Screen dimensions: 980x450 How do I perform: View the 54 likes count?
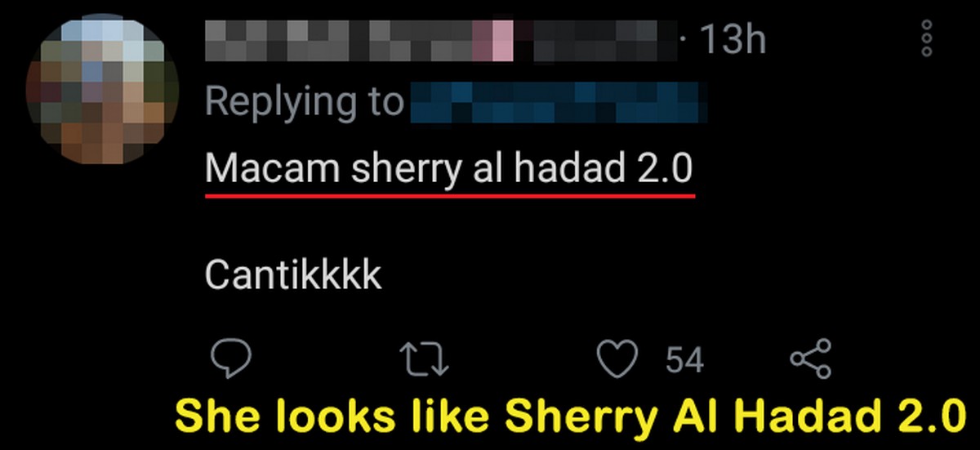684,359
